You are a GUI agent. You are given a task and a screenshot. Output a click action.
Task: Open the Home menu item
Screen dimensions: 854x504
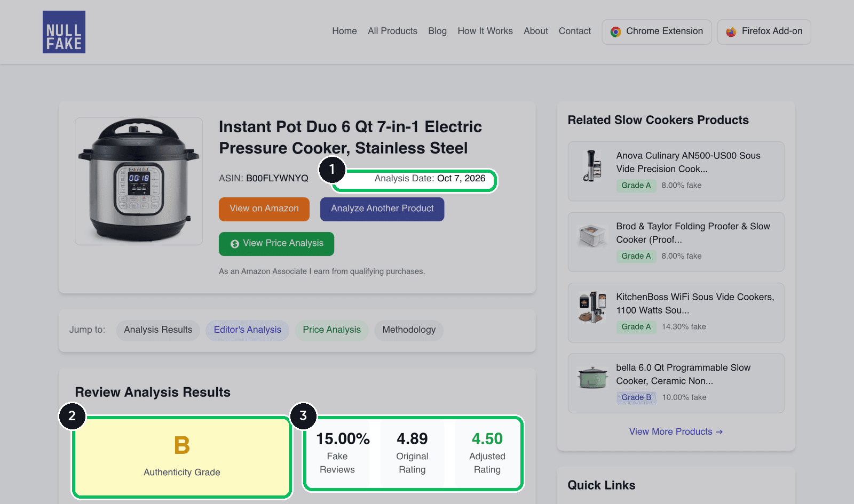344,31
